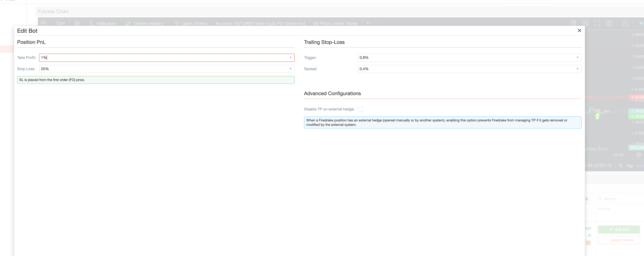Enable the Disable TP on external hedge checkbox
This screenshot has width=644, height=256.
[x=360, y=109]
